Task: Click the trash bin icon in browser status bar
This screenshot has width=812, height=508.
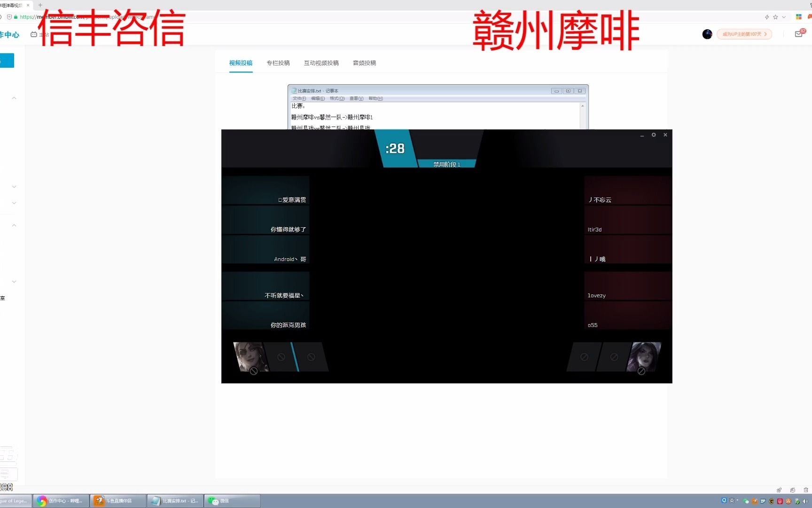Action: [806, 490]
